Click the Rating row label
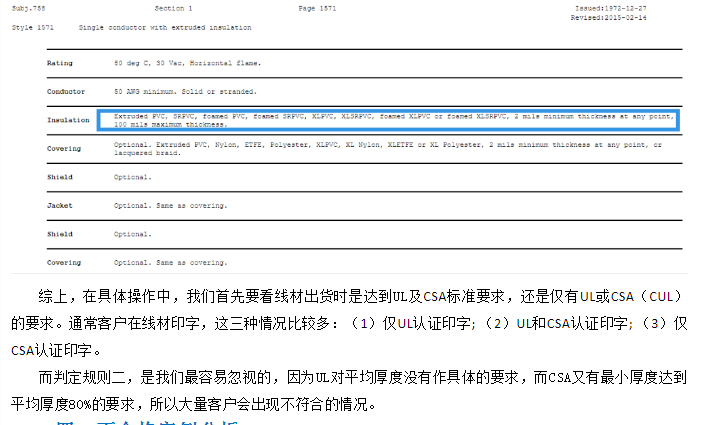This screenshot has height=425, width=717. tap(59, 63)
